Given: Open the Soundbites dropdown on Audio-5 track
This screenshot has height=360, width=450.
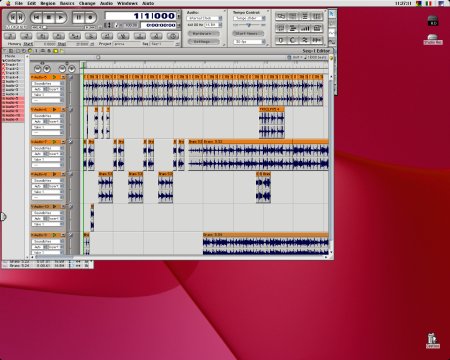Looking at the screenshot, I should click(46, 83).
